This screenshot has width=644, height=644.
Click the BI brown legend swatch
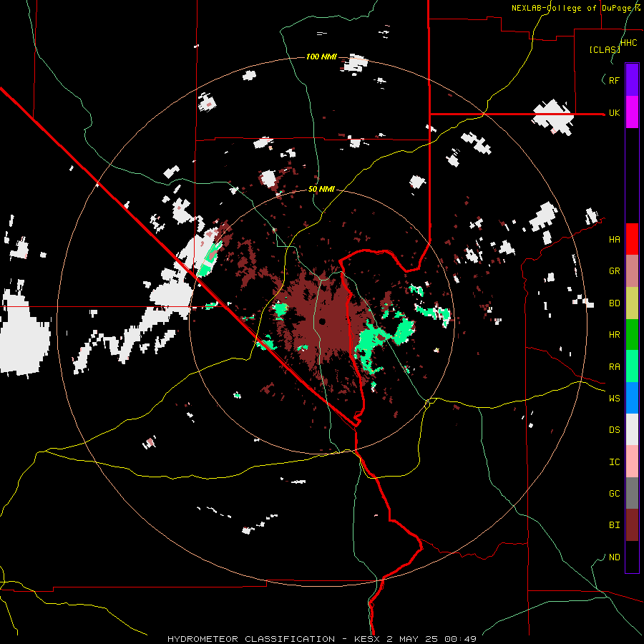tap(632, 525)
